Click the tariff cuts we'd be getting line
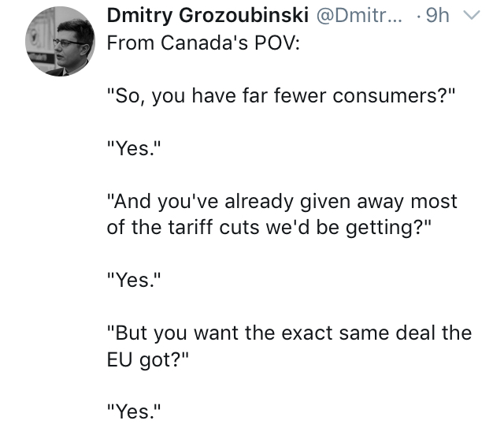Screen dimensions: 504x439 (x=269, y=228)
